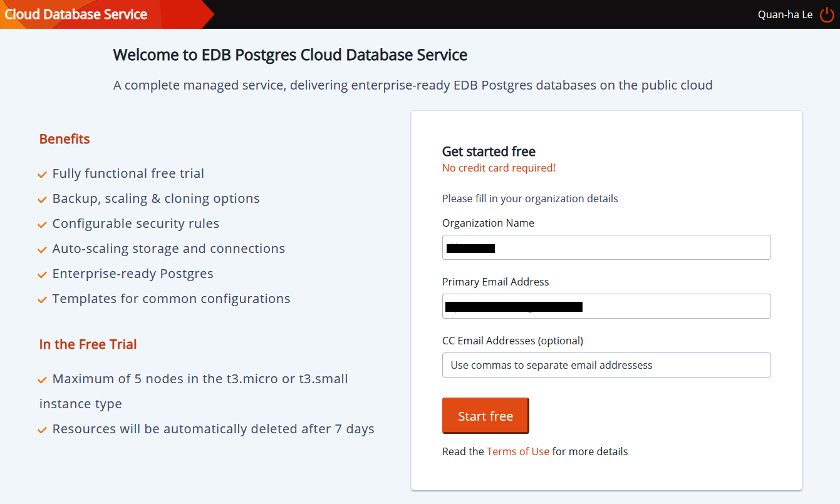The height and width of the screenshot is (504, 840).
Task: Open the Terms of Use link
Action: pos(518,451)
